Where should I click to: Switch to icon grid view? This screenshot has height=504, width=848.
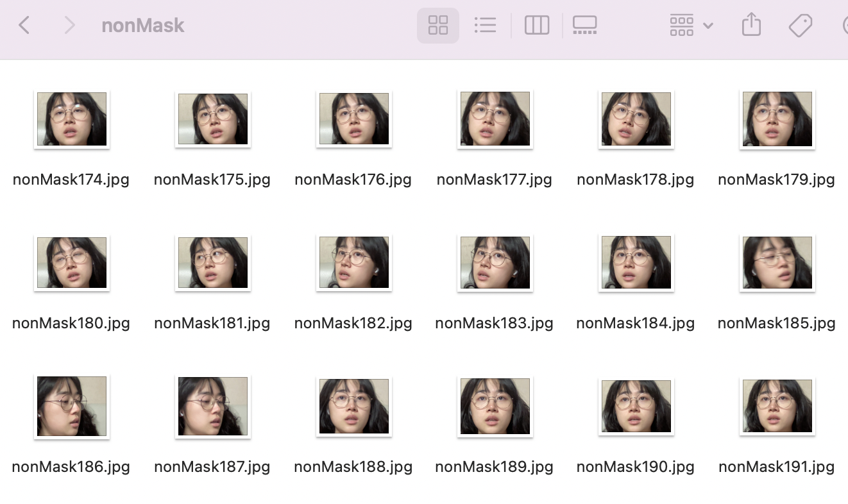(438, 26)
